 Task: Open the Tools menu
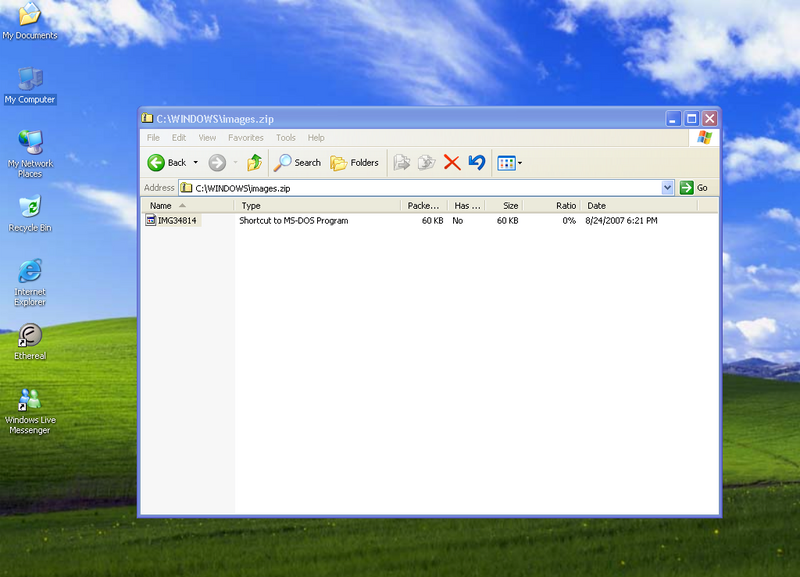click(286, 138)
